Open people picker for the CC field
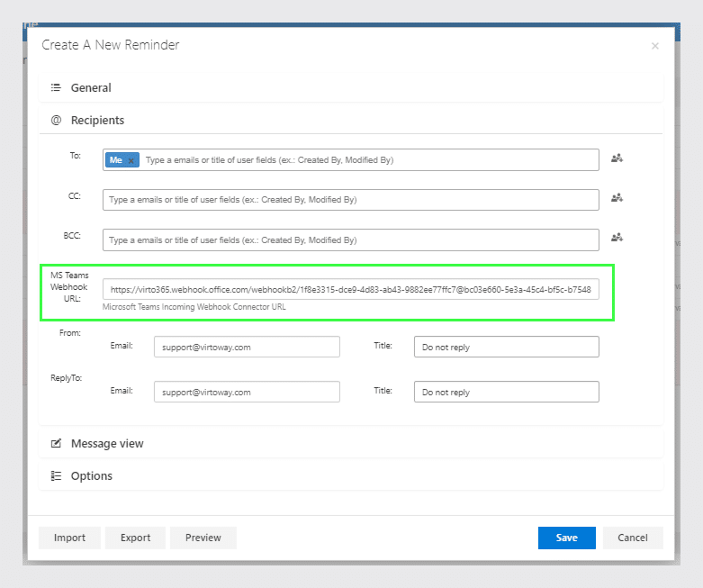Viewport: 703px width, 588px height. point(617,198)
